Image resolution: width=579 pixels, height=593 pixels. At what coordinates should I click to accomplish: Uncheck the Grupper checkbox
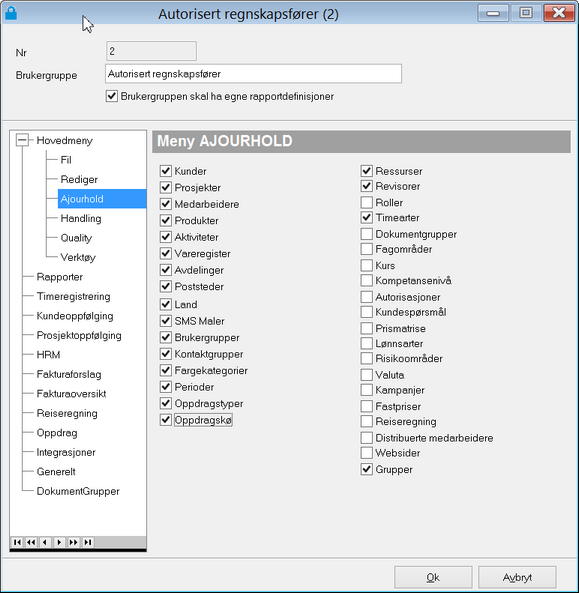pyautogui.click(x=366, y=469)
